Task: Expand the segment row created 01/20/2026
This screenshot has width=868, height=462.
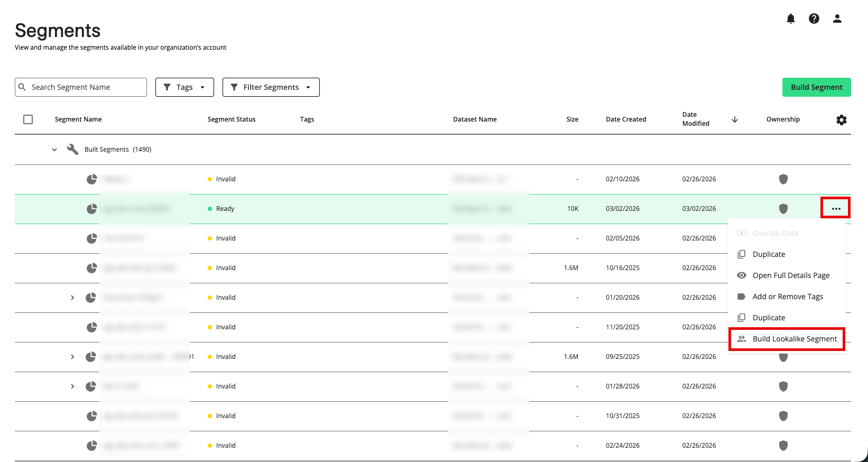Action: 72,298
